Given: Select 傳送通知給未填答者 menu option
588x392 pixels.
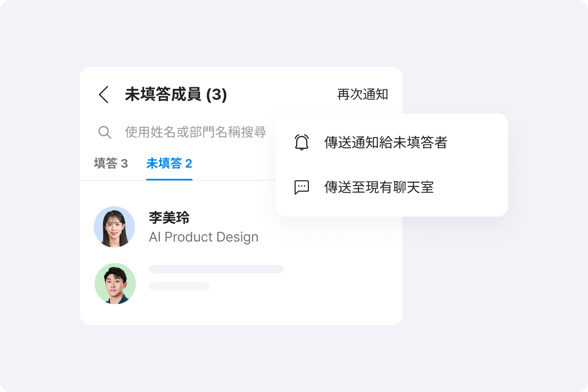Looking at the screenshot, I should click(386, 142).
